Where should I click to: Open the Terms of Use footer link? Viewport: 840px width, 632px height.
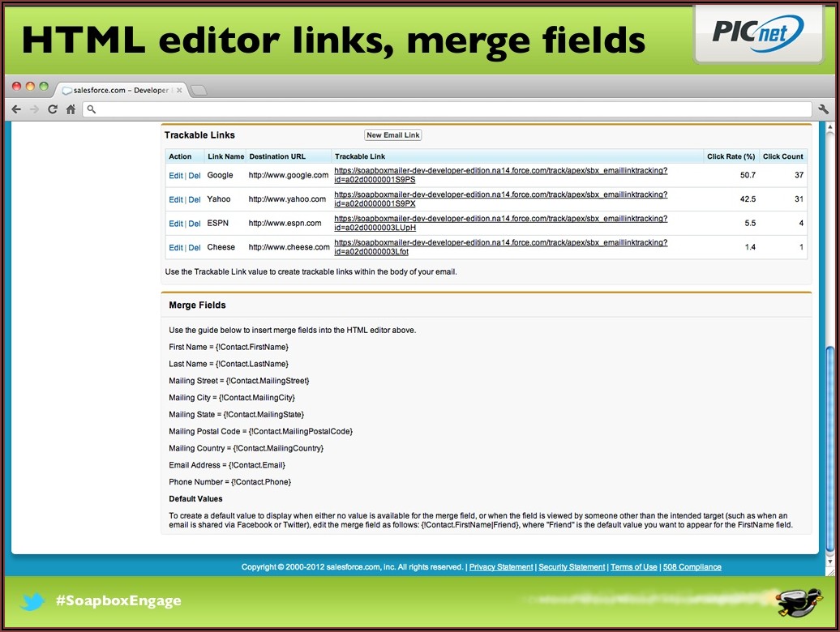pyautogui.click(x=634, y=567)
